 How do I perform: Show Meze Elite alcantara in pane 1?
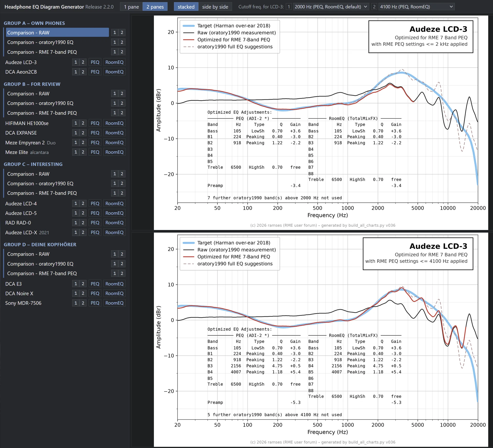[x=76, y=152]
